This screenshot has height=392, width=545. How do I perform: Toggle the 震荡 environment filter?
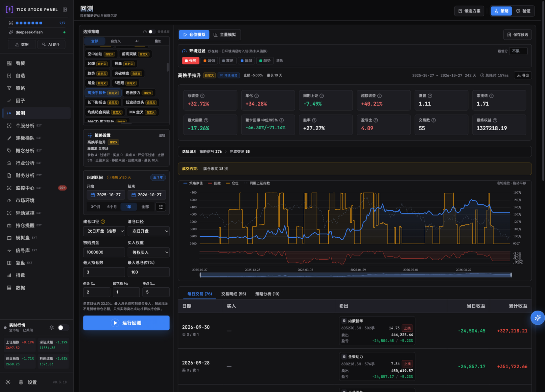pyautogui.click(x=227, y=61)
